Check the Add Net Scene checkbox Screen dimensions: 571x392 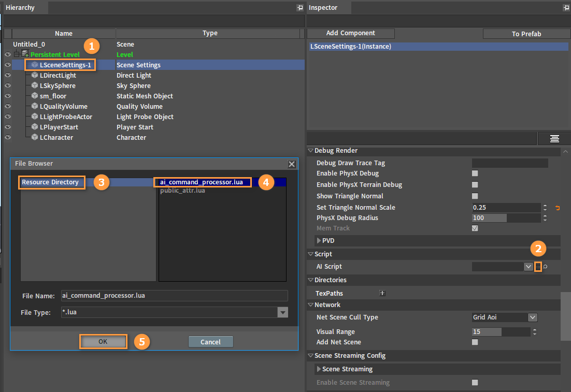click(x=475, y=342)
